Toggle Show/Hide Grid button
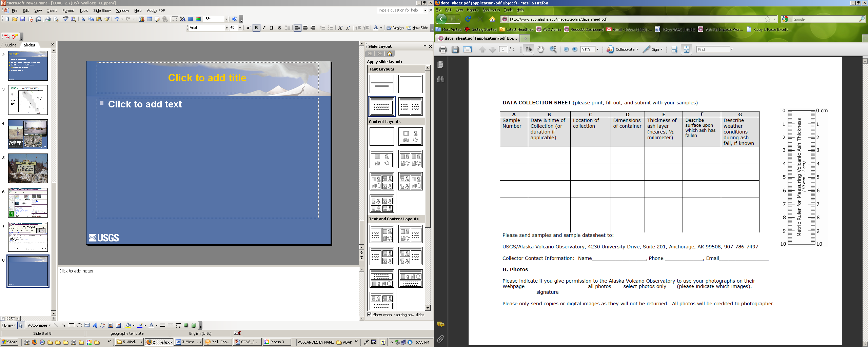This screenshot has width=868, height=347. (x=191, y=19)
